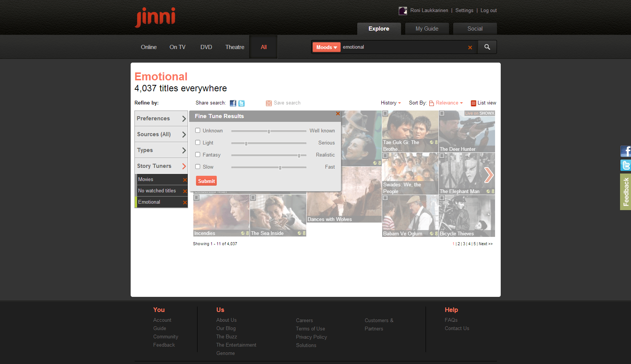
Task: Switch to the My Guide tab
Action: [x=427, y=29]
